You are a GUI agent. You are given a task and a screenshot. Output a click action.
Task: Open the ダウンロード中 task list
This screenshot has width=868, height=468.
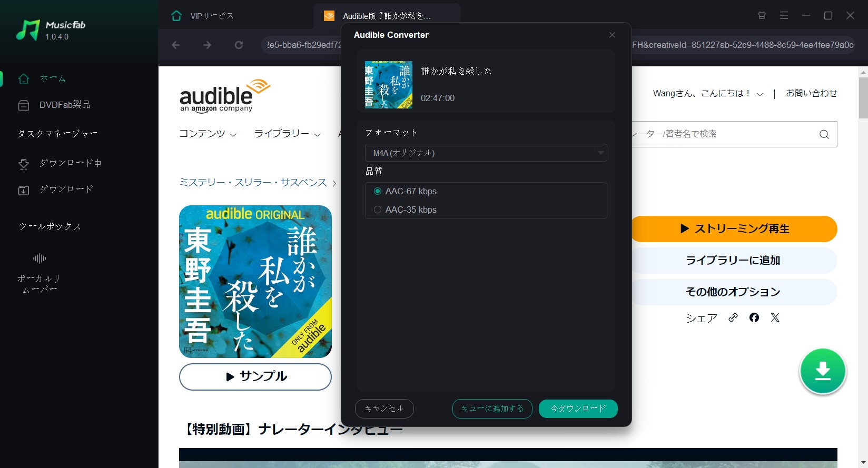tap(60, 163)
